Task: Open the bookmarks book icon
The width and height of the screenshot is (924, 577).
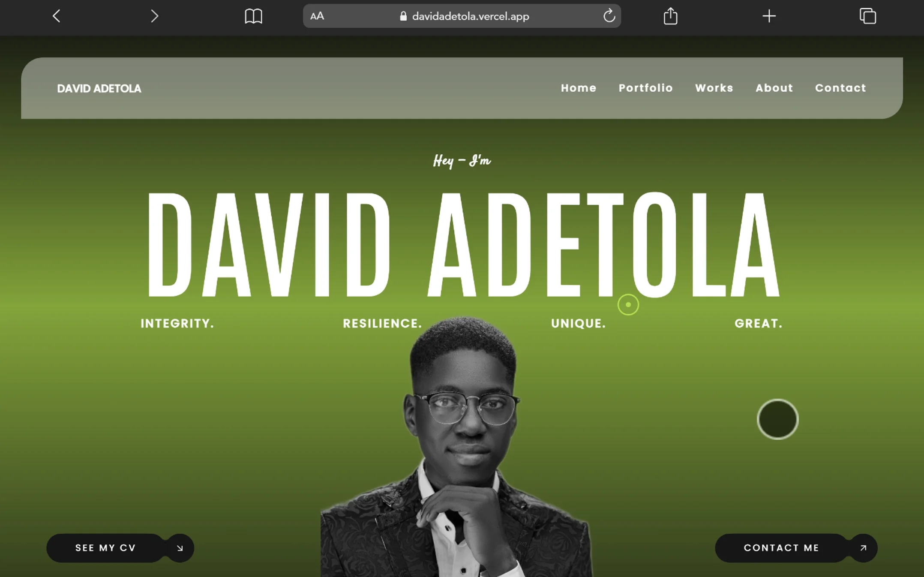Action: (x=253, y=16)
